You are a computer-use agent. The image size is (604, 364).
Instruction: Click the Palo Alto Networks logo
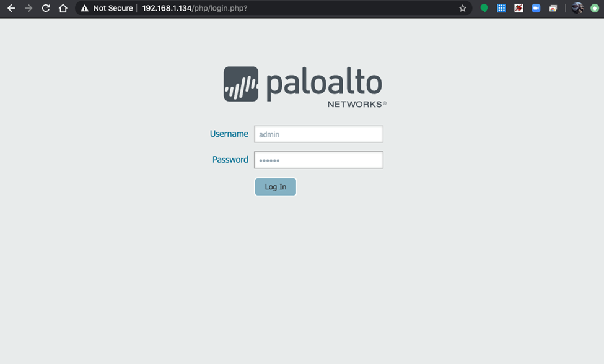[303, 85]
